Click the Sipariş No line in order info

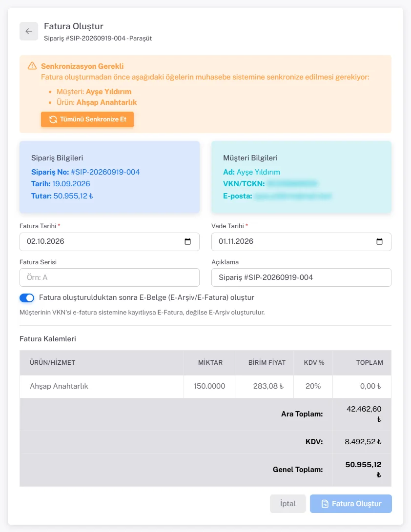tap(85, 172)
